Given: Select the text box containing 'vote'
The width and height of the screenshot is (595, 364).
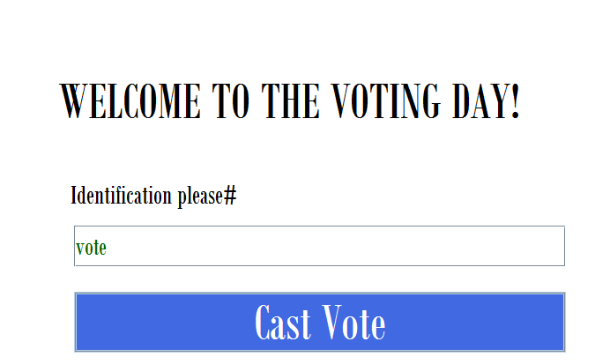Looking at the screenshot, I should click(x=319, y=246).
